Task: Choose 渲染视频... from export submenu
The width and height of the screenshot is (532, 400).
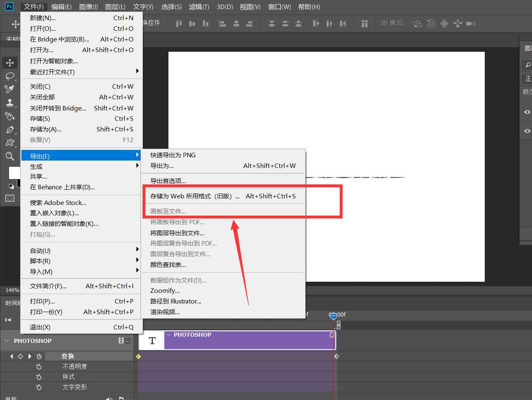Action: [223, 312]
